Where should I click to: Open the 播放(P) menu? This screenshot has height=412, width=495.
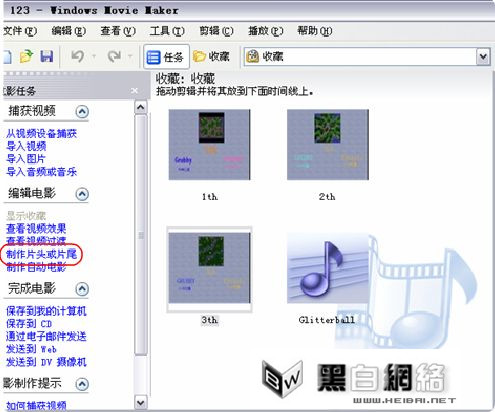(x=266, y=31)
